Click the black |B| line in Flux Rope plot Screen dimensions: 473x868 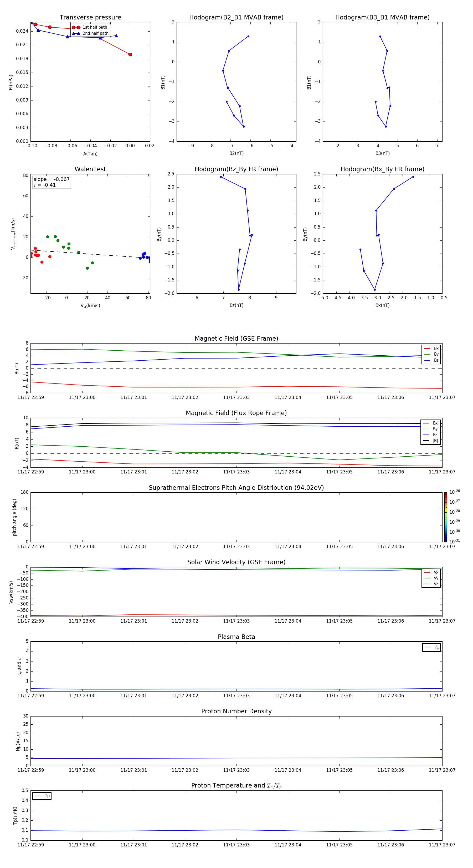(236, 423)
